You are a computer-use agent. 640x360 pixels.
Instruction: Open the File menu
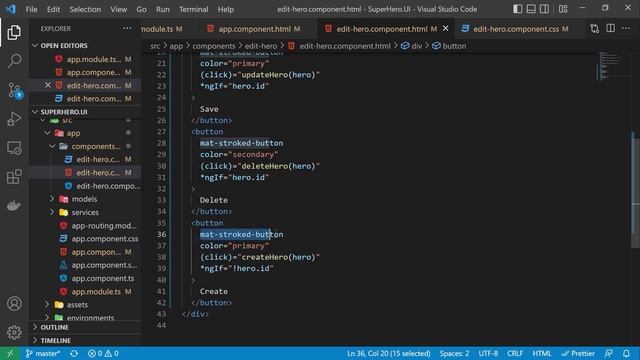click(31, 9)
